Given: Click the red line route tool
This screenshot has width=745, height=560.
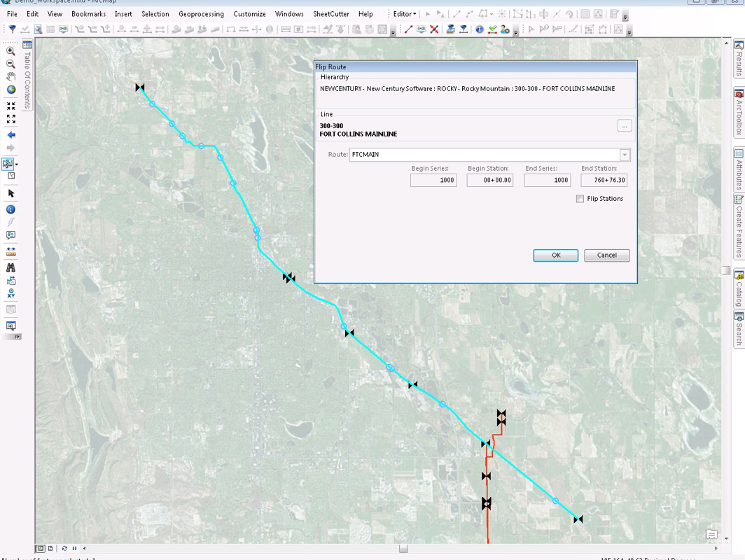Looking at the screenshot, I should click(x=408, y=29).
